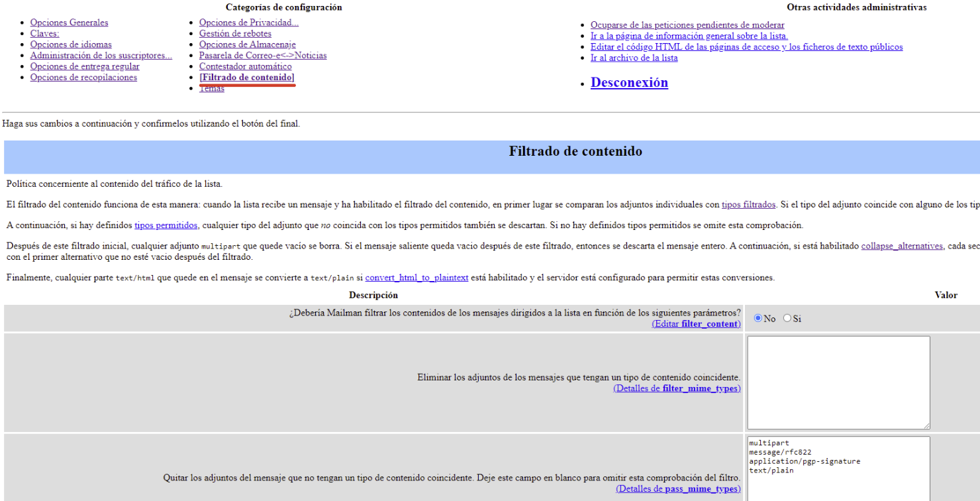Screen dimensions: 980x501
Task: Go to Opciones de idiomas
Action: [x=71, y=44]
